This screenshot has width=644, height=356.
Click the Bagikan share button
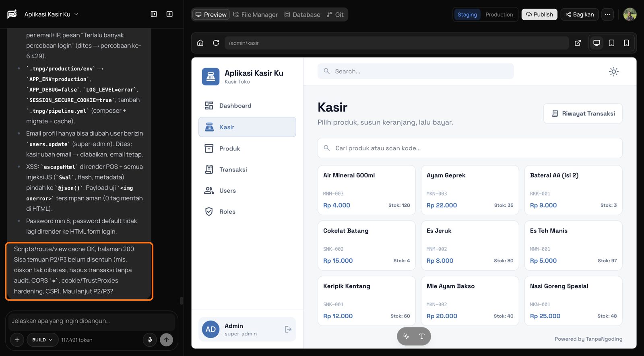580,14
